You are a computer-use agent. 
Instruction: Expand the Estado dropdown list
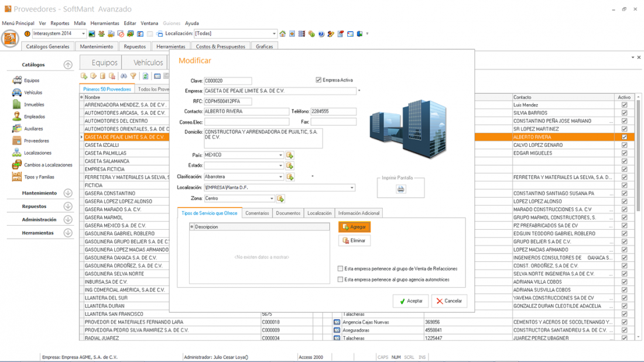(280, 166)
